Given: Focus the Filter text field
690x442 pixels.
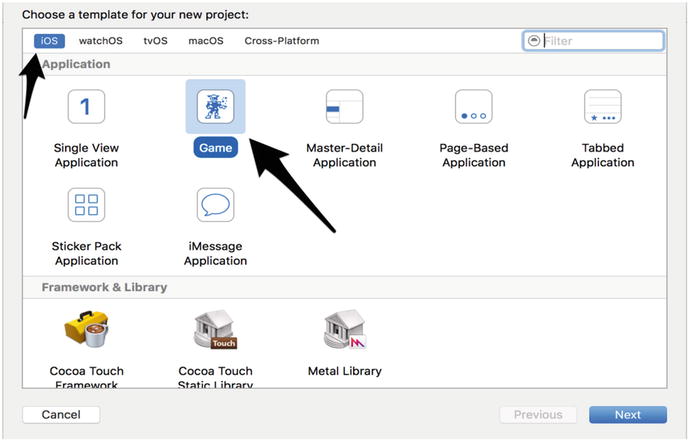Looking at the screenshot, I should pos(593,41).
